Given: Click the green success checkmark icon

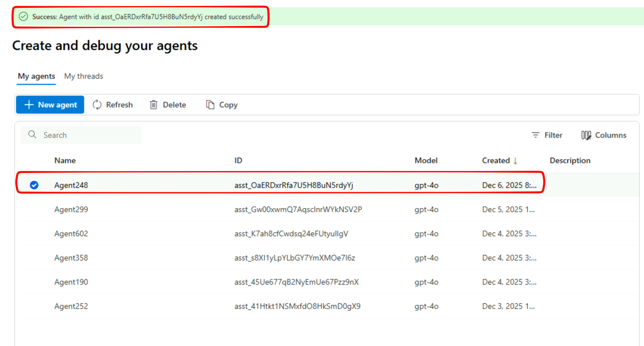Looking at the screenshot, I should [x=23, y=17].
